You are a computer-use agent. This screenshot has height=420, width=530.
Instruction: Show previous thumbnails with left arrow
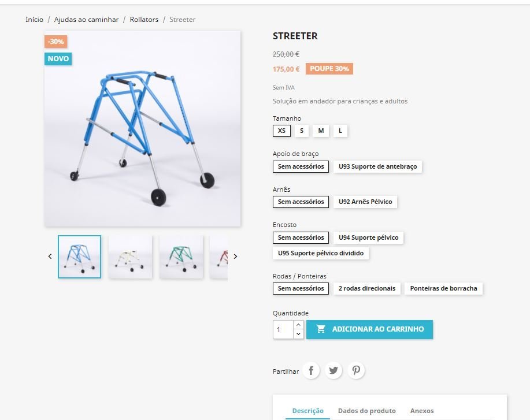[50, 257]
